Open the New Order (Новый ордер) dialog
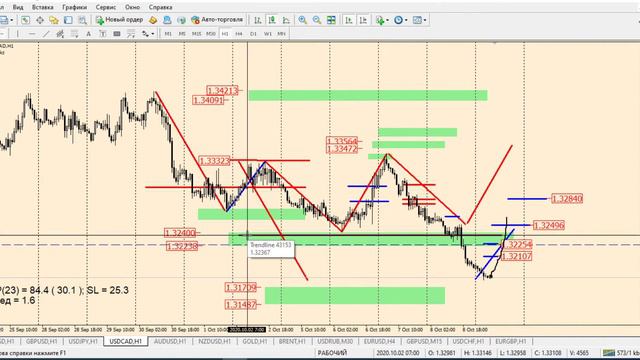This screenshot has height=360, width=640. pos(119,20)
